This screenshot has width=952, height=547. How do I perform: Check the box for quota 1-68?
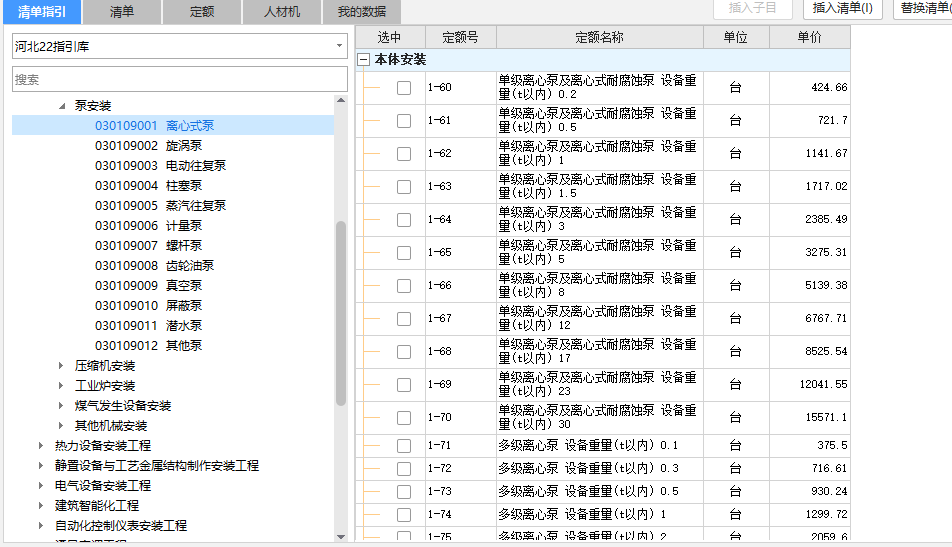click(x=404, y=352)
